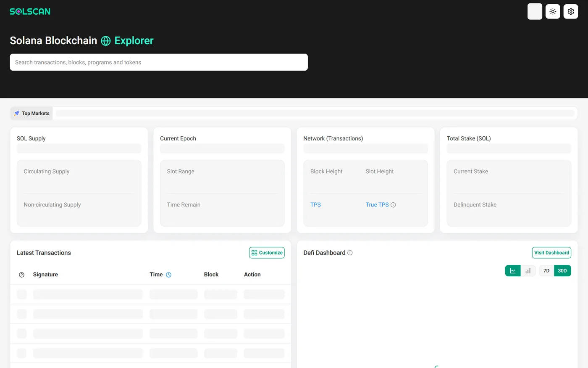Click the Time column header

pos(156,275)
